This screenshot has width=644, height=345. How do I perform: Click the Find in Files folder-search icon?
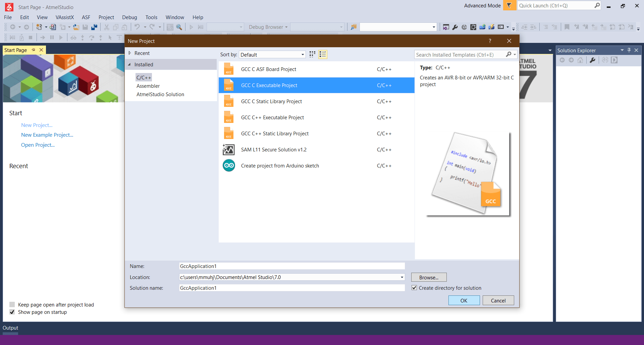[354, 27]
